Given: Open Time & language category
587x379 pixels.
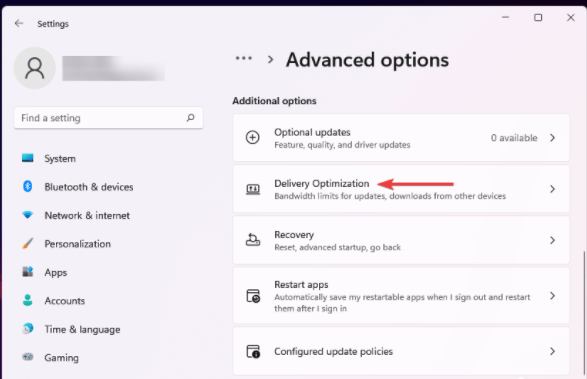Looking at the screenshot, I should (108, 329).
